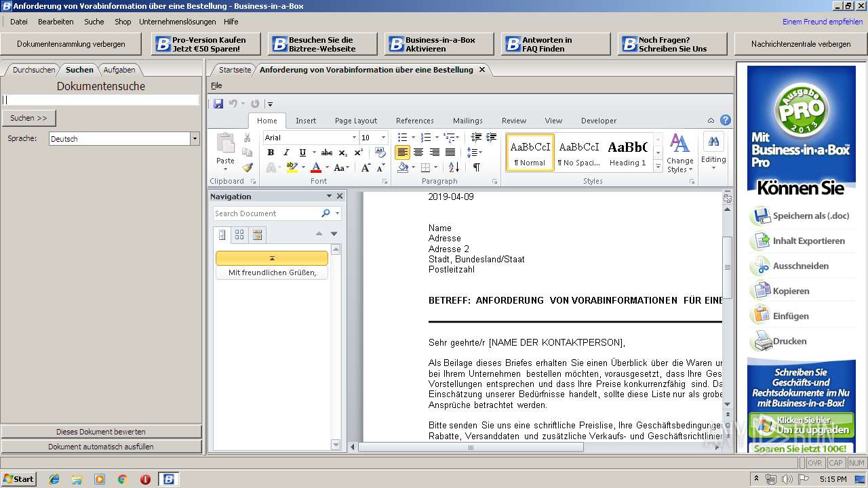Open the References ribbon tab
The width and height of the screenshot is (868, 488).
[415, 121]
